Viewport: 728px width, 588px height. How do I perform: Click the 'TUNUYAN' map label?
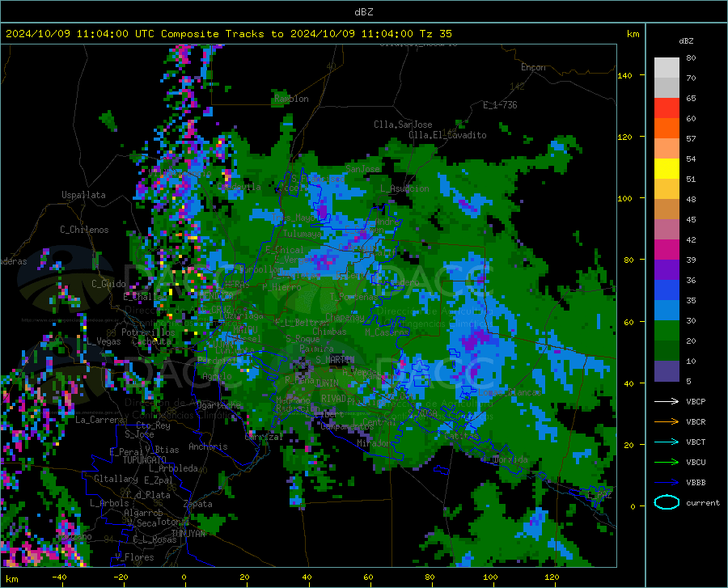[188, 533]
